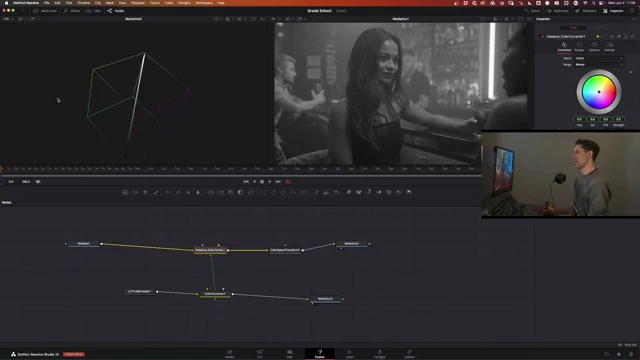This screenshot has height=360, width=640.
Task: Open the Media Pool panel
Action: (x=45, y=11)
